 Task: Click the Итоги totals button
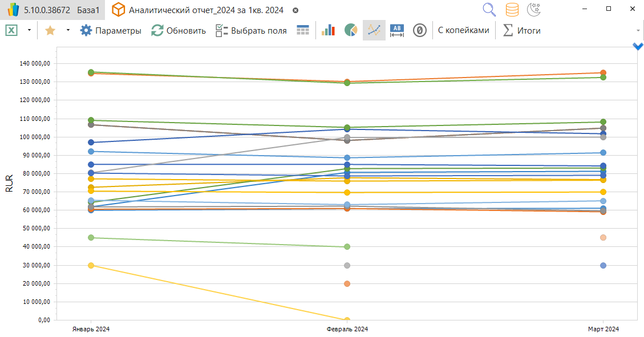521,30
